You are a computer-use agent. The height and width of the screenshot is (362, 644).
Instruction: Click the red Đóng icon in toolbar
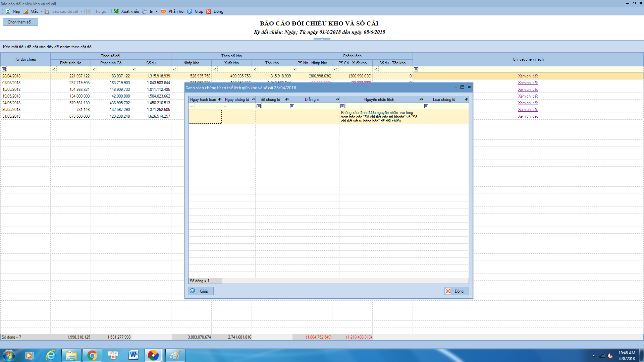(209, 11)
